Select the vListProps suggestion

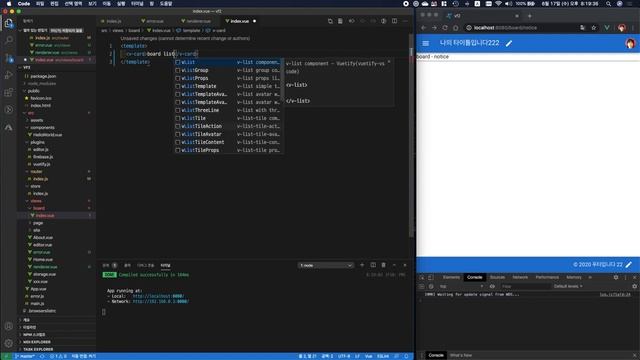click(227, 78)
